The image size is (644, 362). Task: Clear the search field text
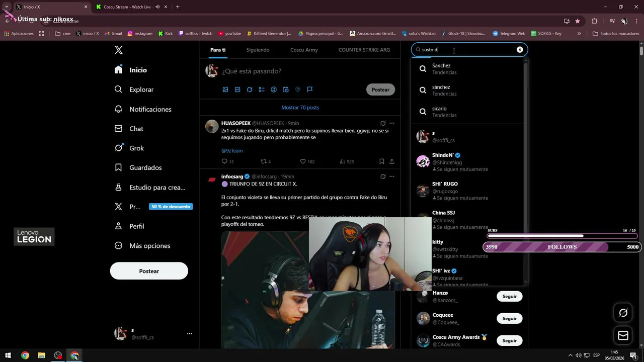click(x=520, y=50)
